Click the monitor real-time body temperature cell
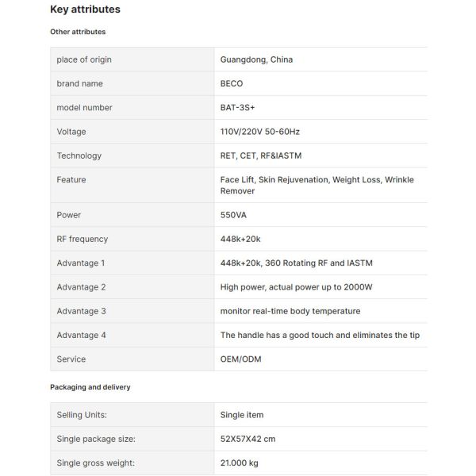This screenshot has width=476, height=476. click(x=290, y=311)
